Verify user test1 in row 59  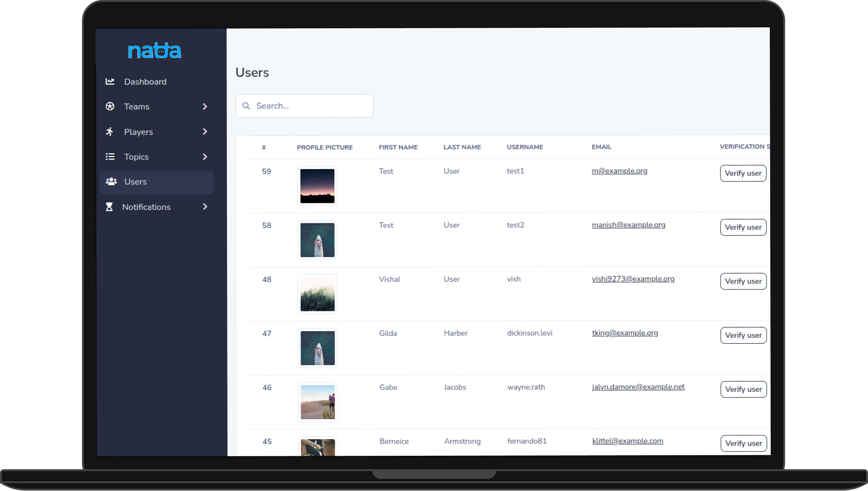(x=743, y=173)
